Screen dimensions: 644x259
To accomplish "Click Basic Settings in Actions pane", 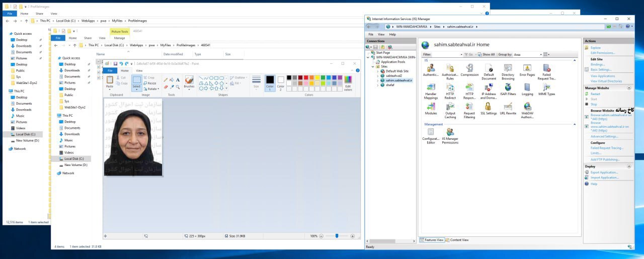I will click(601, 69).
